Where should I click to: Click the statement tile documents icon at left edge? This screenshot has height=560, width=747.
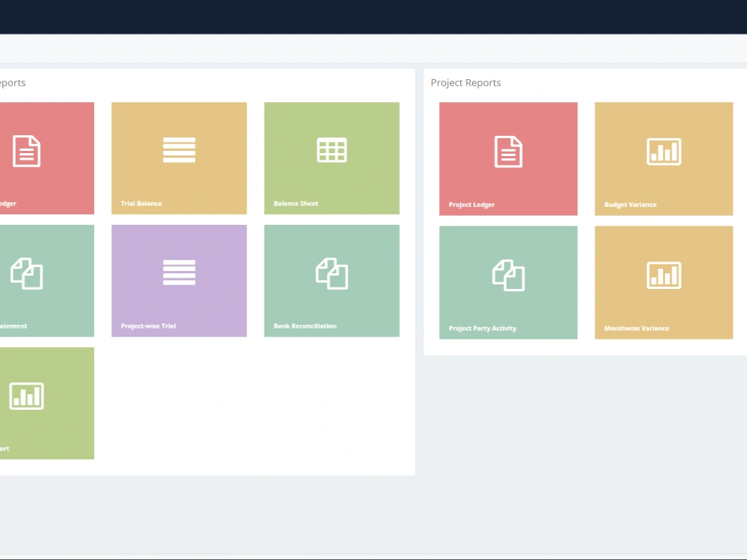tap(27, 273)
